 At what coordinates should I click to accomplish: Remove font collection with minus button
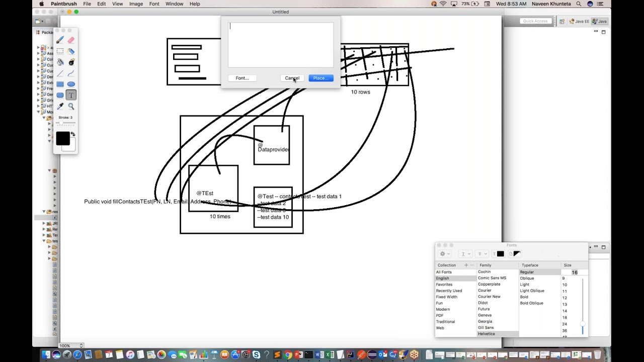tap(472, 265)
